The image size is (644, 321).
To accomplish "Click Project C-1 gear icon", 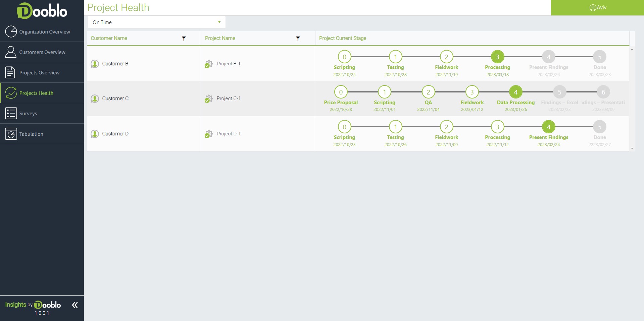I will click(209, 99).
